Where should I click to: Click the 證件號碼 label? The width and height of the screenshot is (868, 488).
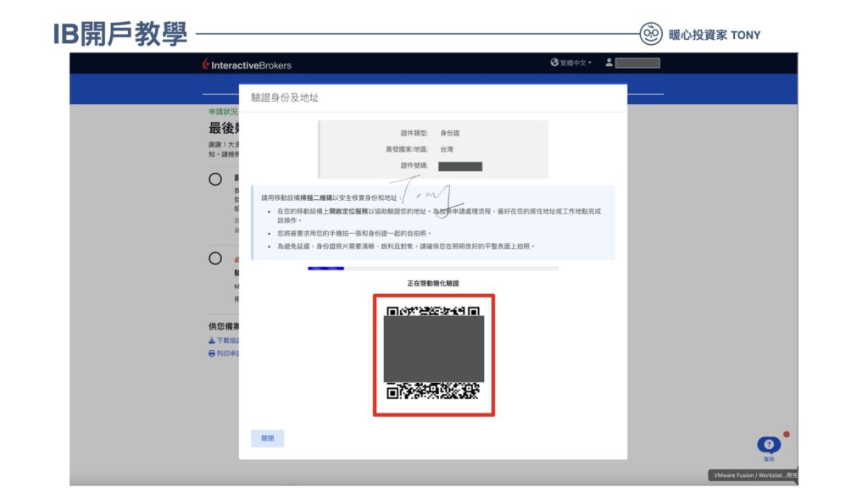(414, 165)
